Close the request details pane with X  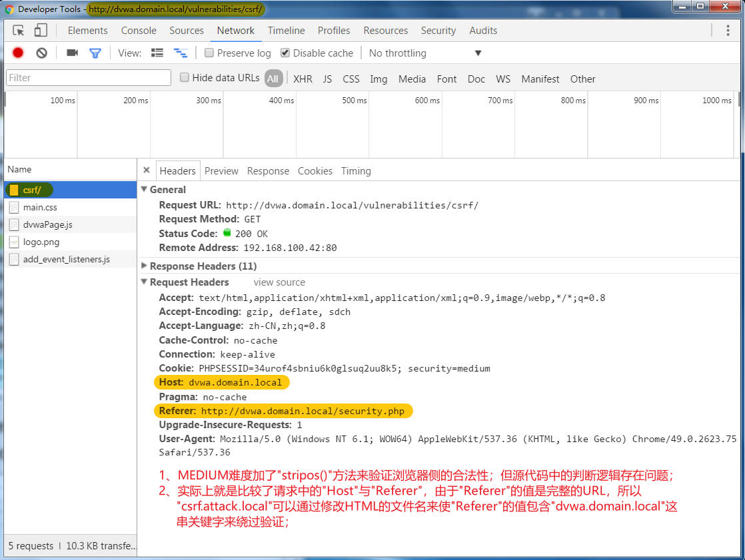147,170
